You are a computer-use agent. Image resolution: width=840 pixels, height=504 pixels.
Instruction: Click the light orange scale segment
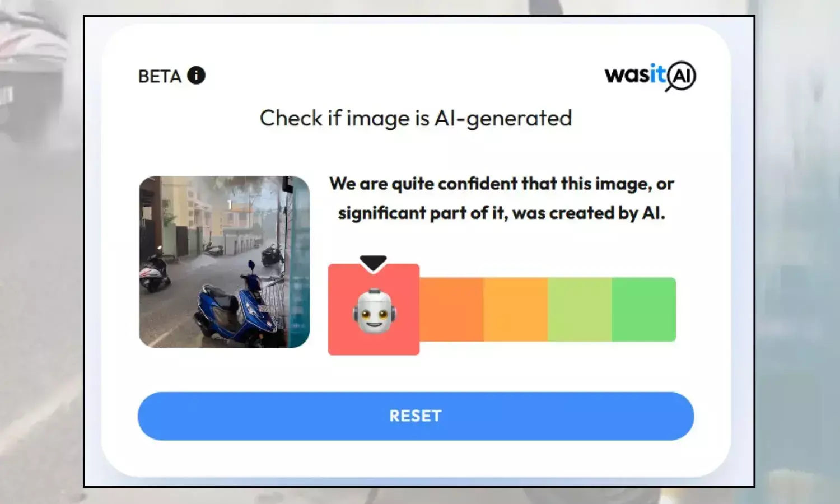[x=516, y=309]
